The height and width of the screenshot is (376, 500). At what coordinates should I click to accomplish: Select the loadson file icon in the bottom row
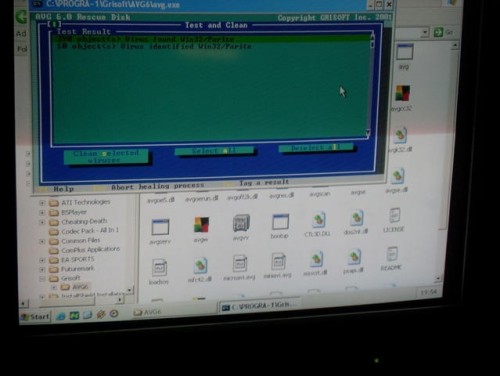[x=159, y=268]
